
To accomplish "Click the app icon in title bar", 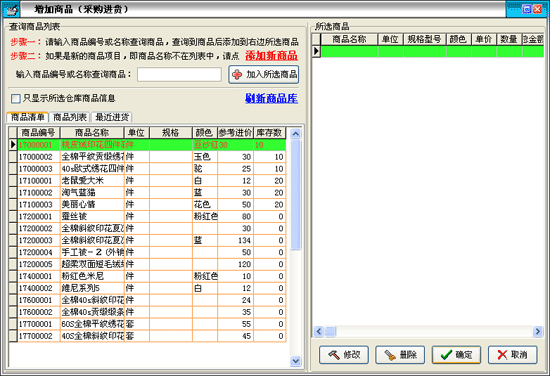I will pos(11,9).
